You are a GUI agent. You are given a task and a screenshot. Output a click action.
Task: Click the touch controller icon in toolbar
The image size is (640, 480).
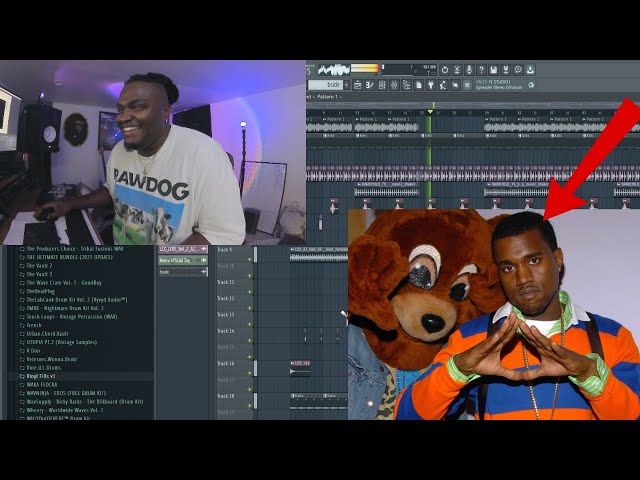click(456, 85)
